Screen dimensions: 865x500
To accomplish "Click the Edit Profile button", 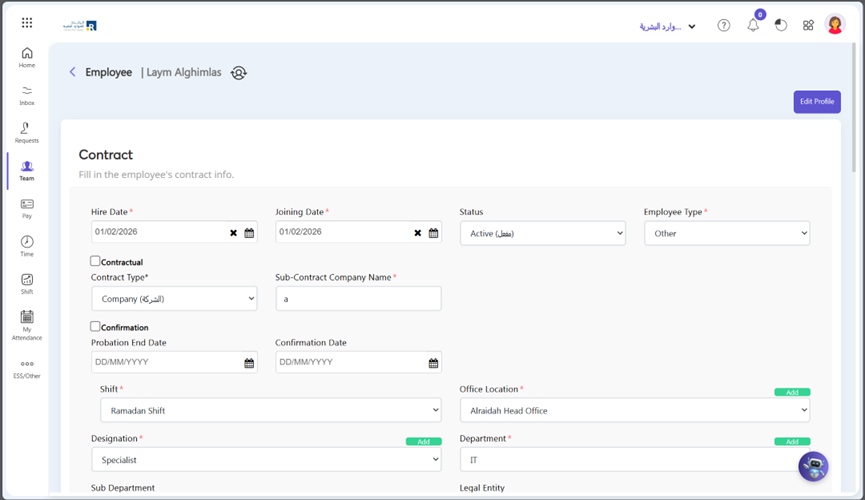I will pos(817,101).
